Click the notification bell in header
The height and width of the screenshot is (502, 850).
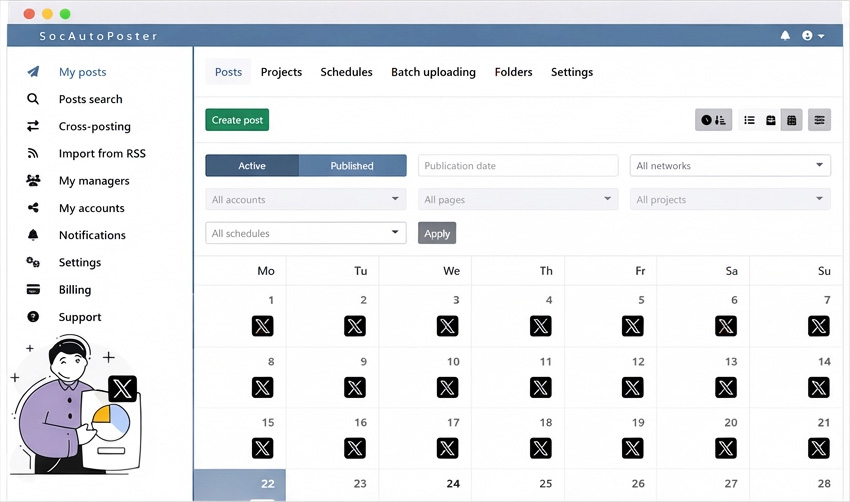785,36
